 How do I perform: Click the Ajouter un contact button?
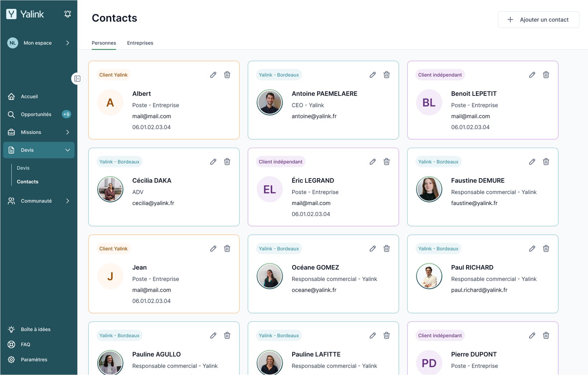tap(538, 20)
